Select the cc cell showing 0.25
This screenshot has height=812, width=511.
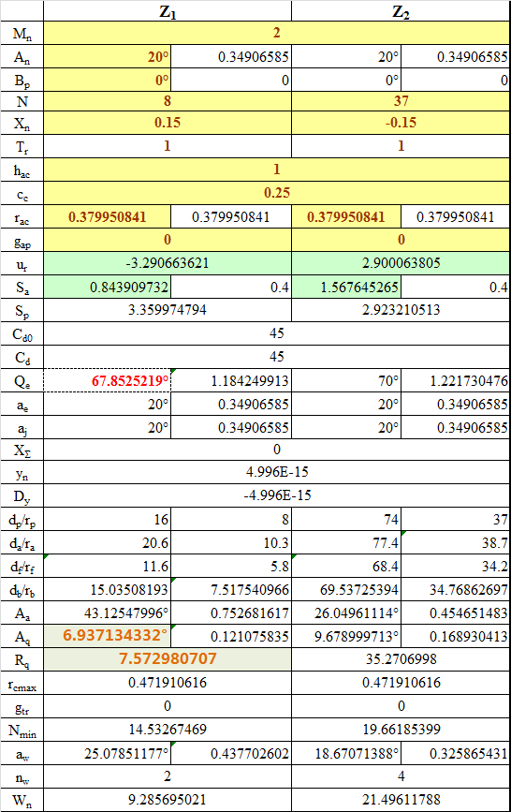pos(276,193)
